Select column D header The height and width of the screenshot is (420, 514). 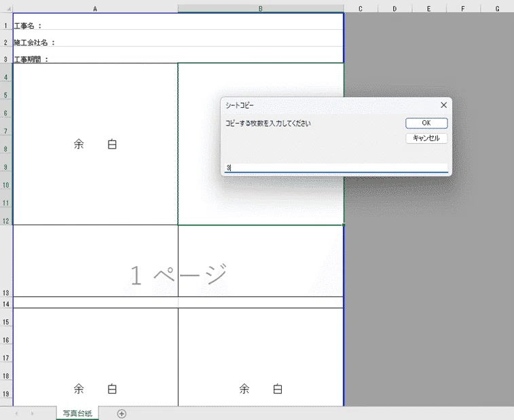pos(394,9)
